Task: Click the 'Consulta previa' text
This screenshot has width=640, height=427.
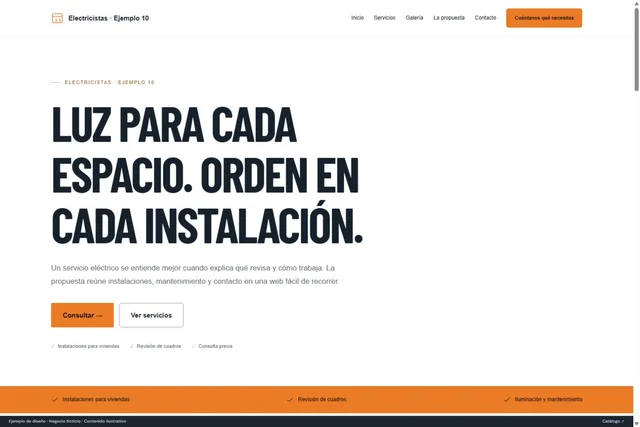Action: (x=215, y=346)
